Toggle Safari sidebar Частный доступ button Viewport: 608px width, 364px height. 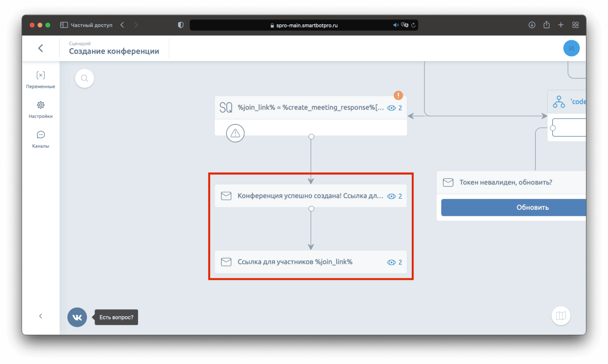point(64,25)
